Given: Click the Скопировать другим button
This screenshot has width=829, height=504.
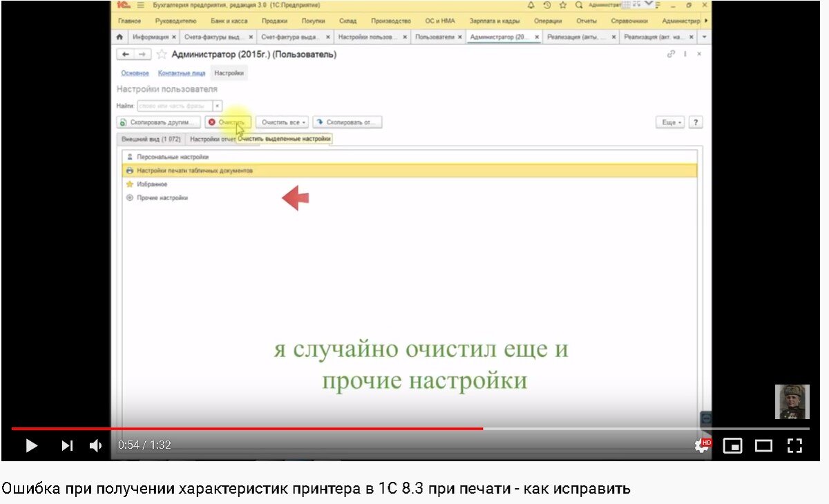Looking at the screenshot, I should [x=159, y=122].
